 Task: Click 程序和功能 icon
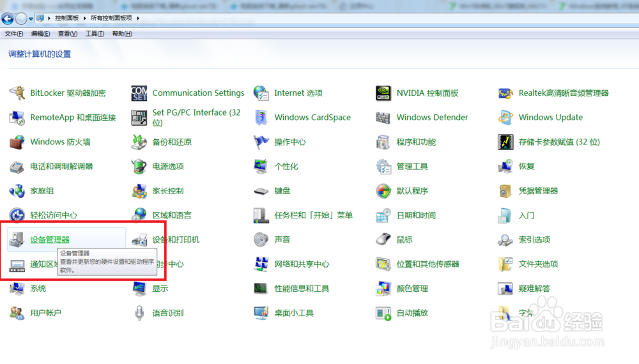[x=383, y=142]
